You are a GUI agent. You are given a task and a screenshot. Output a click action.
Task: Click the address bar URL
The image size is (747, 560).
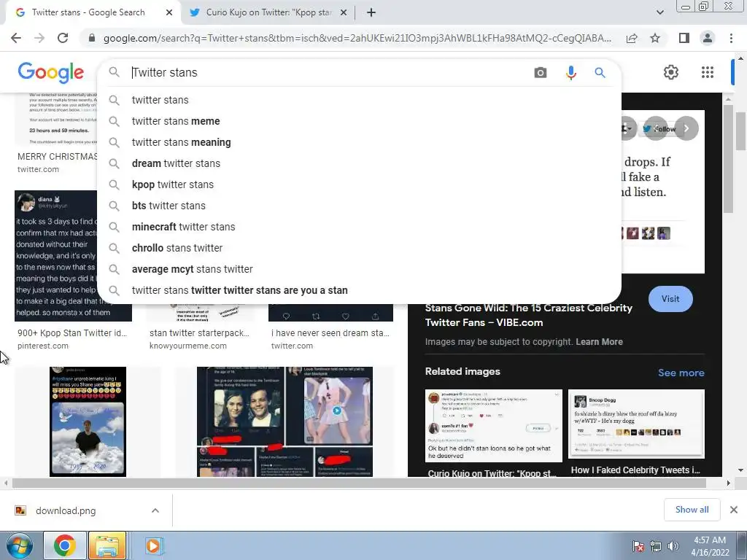coord(357,38)
